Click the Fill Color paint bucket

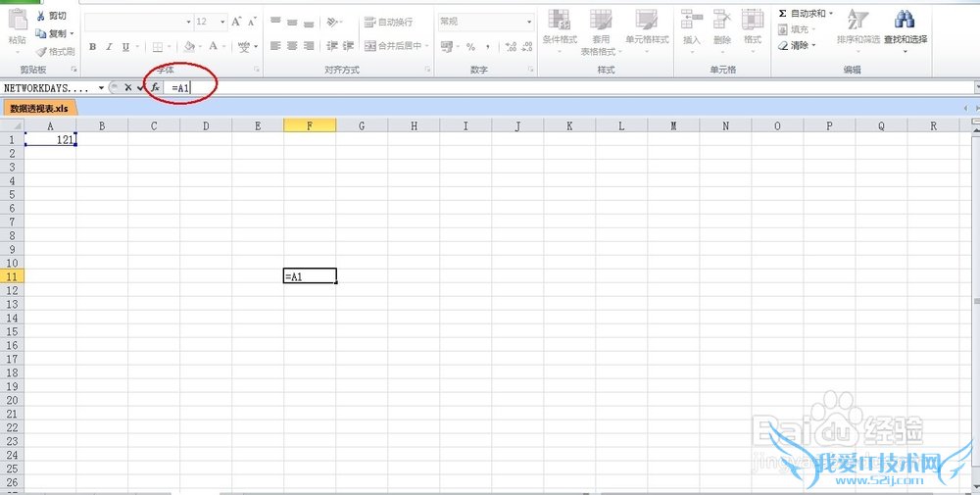(189, 46)
